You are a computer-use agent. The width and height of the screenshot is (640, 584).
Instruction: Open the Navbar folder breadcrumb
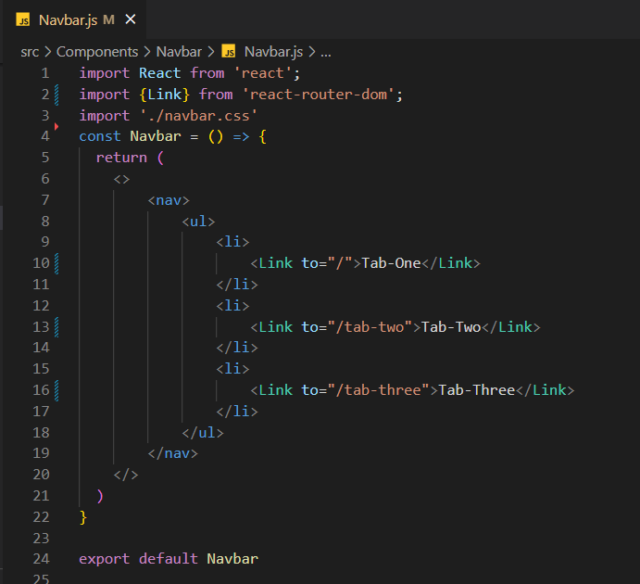click(x=178, y=51)
